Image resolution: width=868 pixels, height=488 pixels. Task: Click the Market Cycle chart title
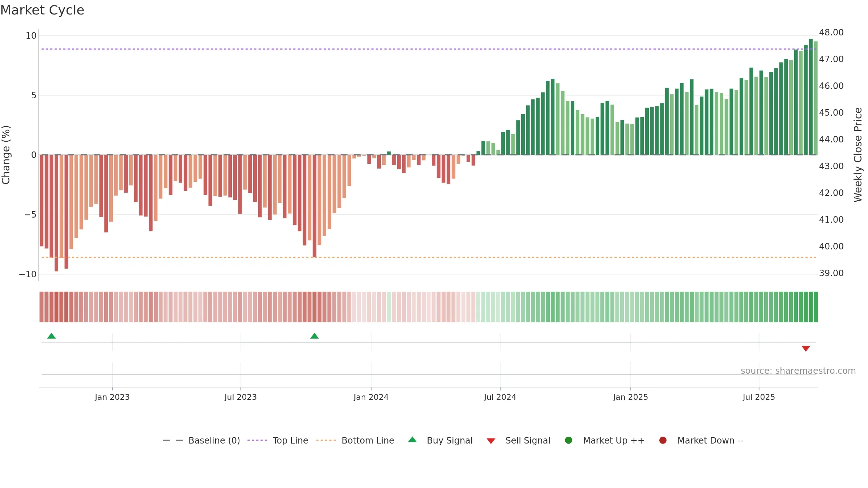point(42,10)
